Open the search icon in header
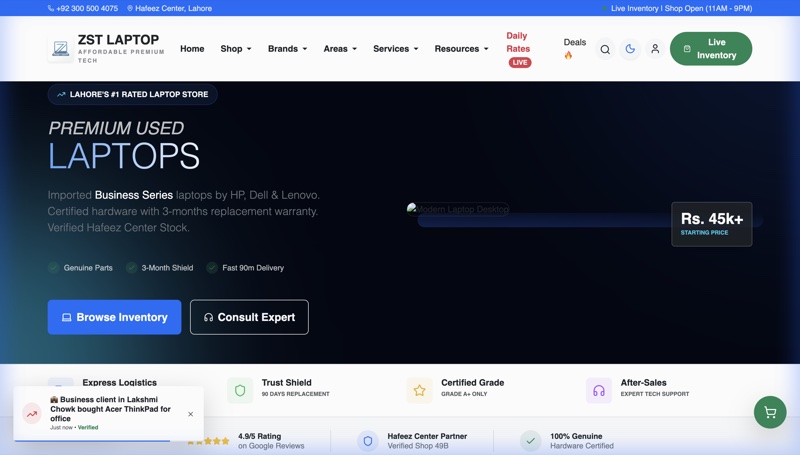The height and width of the screenshot is (455, 800). pos(605,49)
